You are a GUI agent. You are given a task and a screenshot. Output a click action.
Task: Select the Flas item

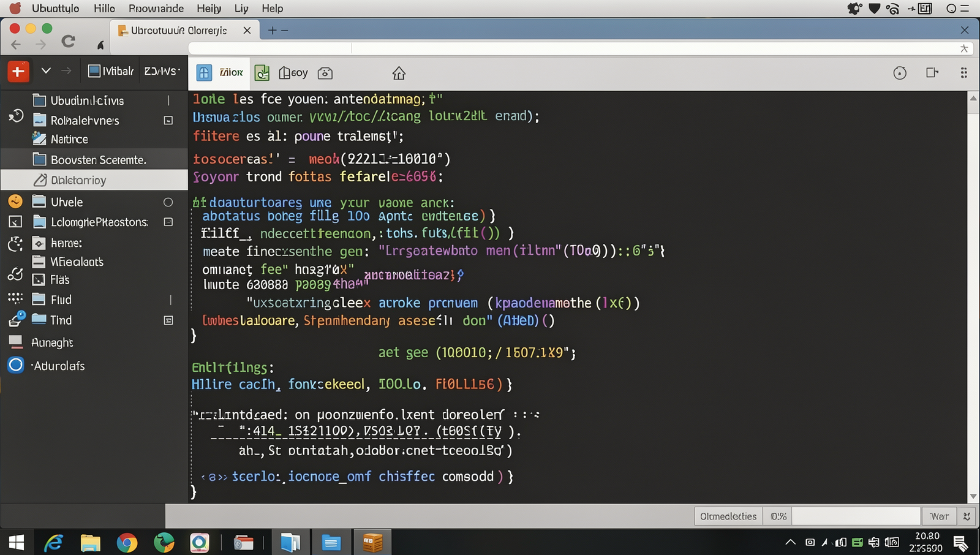[x=51, y=279]
